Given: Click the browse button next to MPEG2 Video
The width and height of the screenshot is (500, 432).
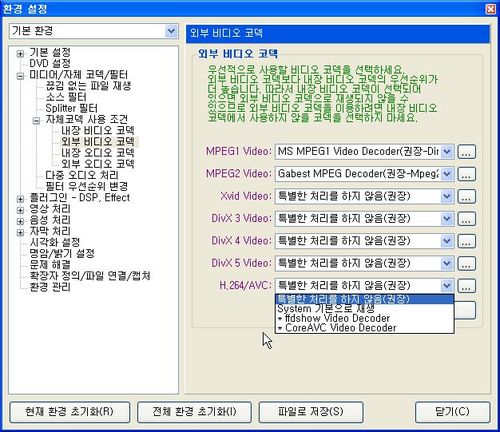Looking at the screenshot, I should coord(466,174).
